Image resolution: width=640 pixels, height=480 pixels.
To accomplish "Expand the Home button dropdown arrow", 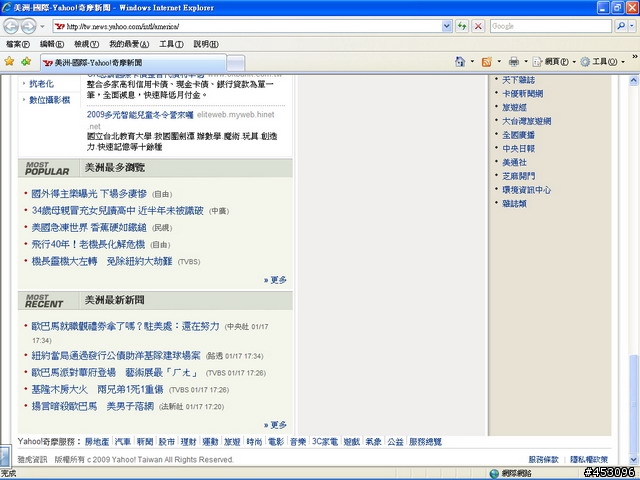I will point(472,62).
